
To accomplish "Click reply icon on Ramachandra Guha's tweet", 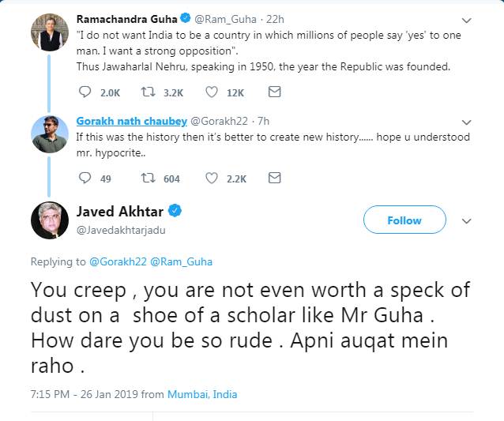I will 86,92.
